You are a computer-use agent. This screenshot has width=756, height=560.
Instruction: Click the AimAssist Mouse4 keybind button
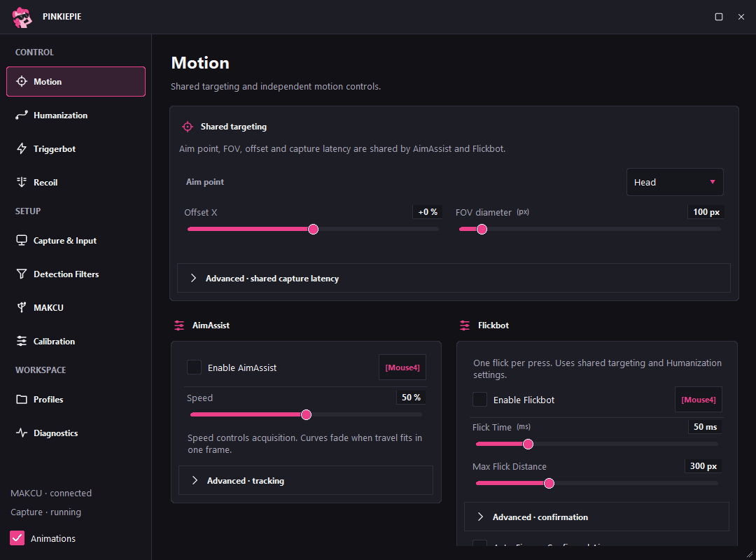click(x=402, y=367)
